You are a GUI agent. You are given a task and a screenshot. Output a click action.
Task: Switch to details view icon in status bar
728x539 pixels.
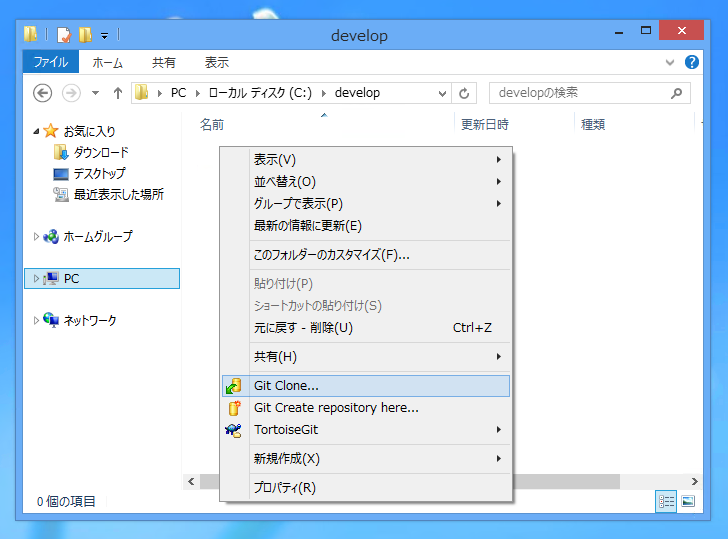[666, 501]
